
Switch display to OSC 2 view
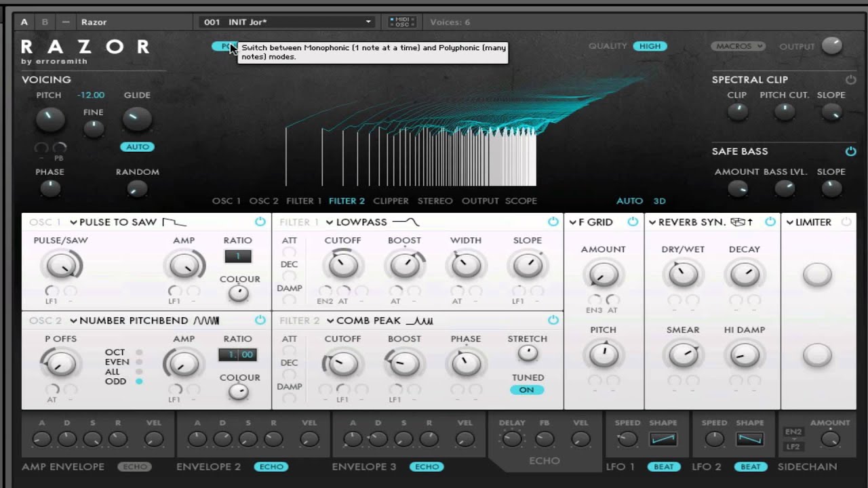coord(264,201)
